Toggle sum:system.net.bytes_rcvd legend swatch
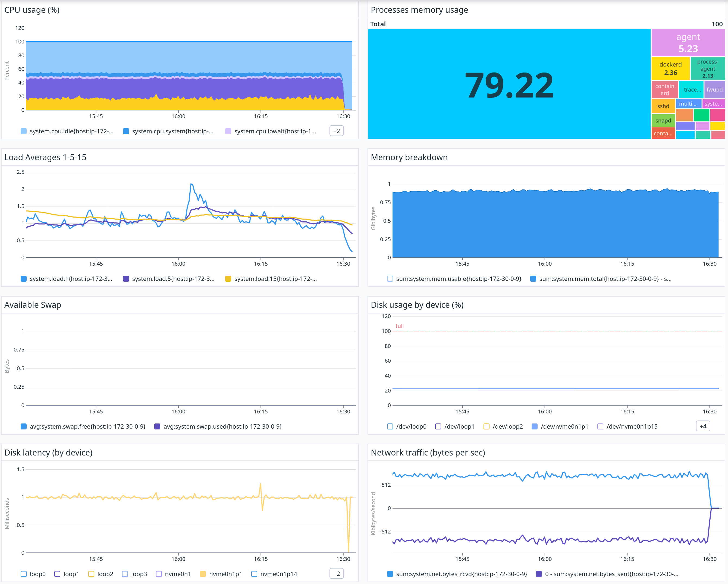728x584 pixels. point(390,574)
